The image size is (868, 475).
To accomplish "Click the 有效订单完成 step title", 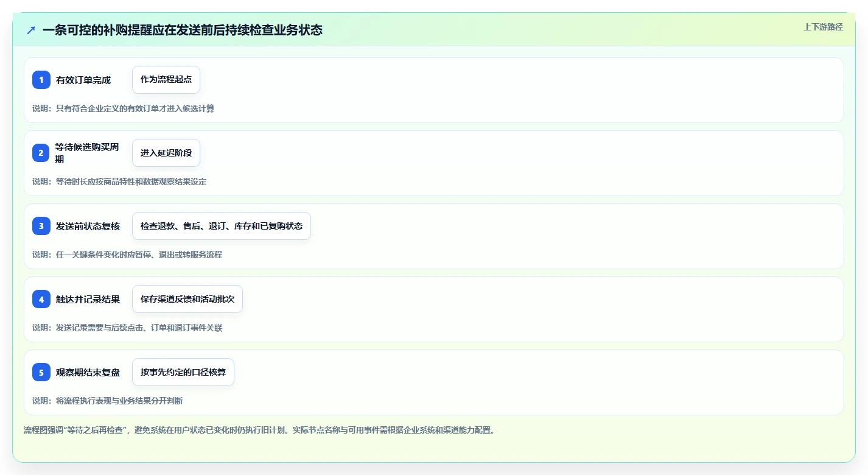I will pos(83,80).
